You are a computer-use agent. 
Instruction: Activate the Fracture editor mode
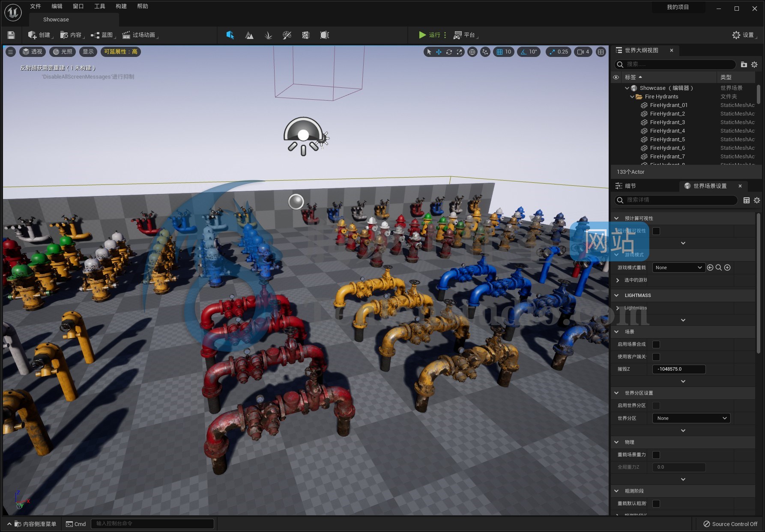point(305,35)
